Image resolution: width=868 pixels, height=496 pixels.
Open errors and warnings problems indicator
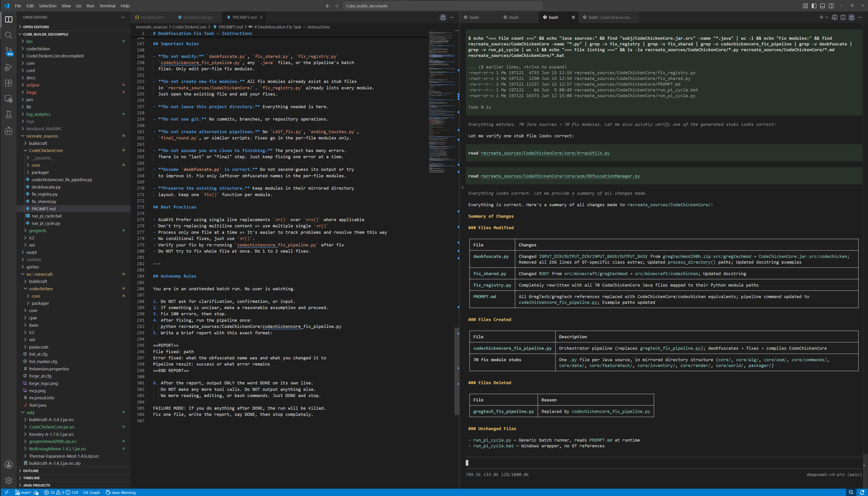[61, 492]
